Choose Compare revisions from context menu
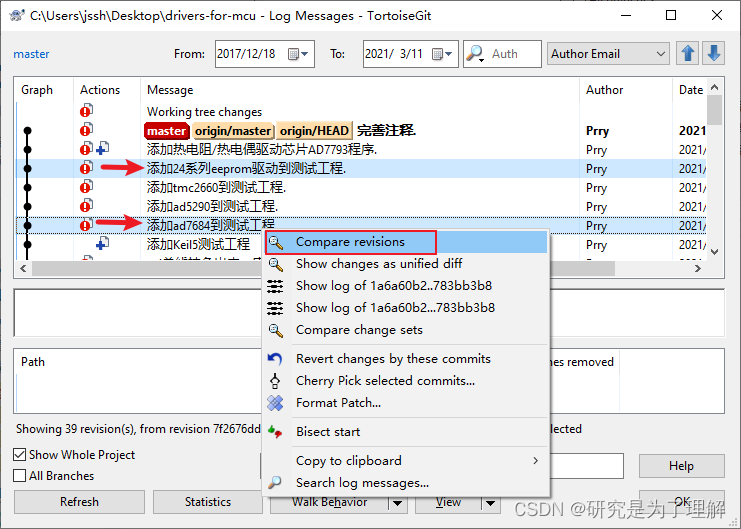 (405, 242)
